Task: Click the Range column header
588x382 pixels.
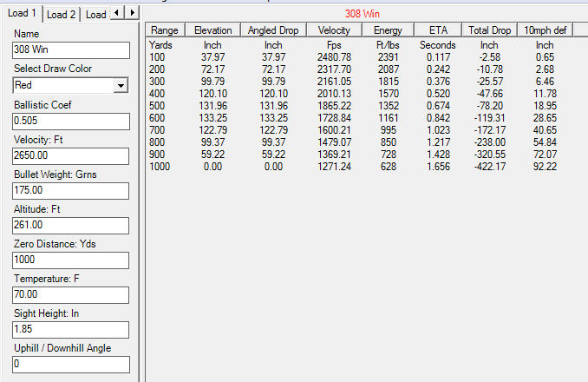Action: tap(165, 30)
